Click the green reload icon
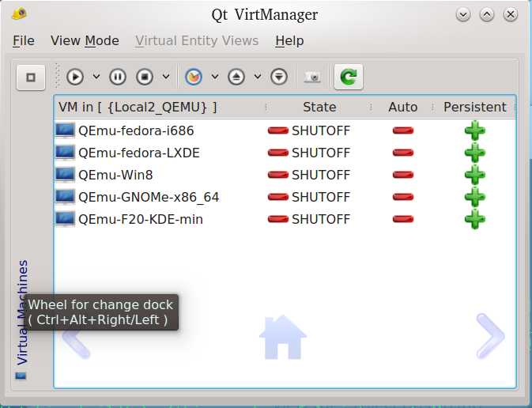The width and height of the screenshot is (532, 408). (349, 77)
